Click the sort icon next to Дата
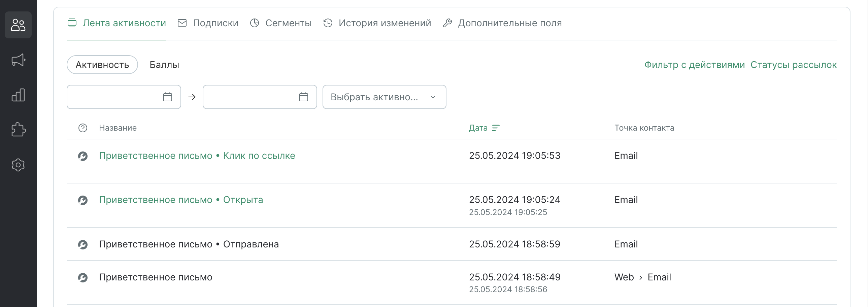Screen dimensions: 868x307 point(496,128)
